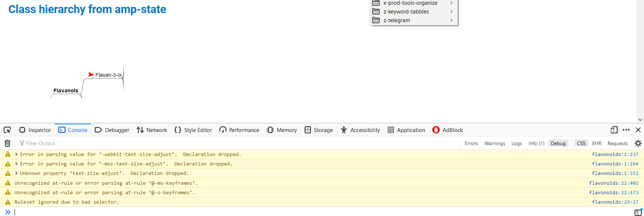Open the AdBlock devtools tab
The width and height of the screenshot is (644, 216).
click(x=447, y=130)
